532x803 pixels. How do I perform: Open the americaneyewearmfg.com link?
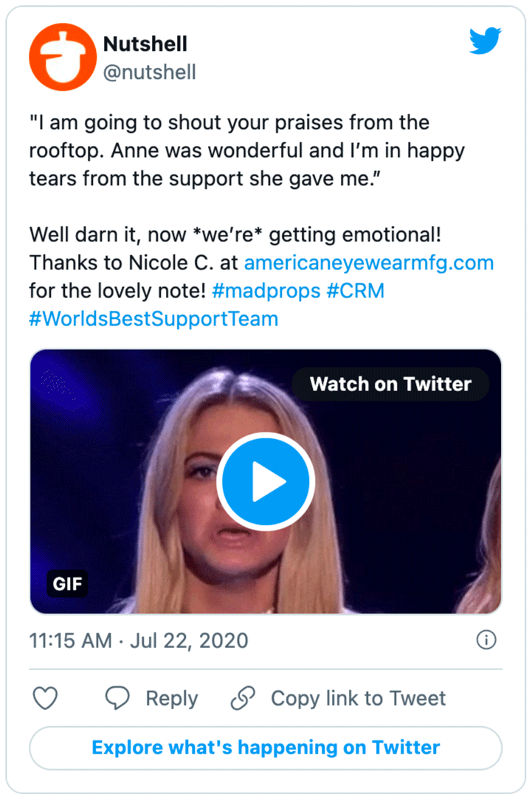pos(370,263)
